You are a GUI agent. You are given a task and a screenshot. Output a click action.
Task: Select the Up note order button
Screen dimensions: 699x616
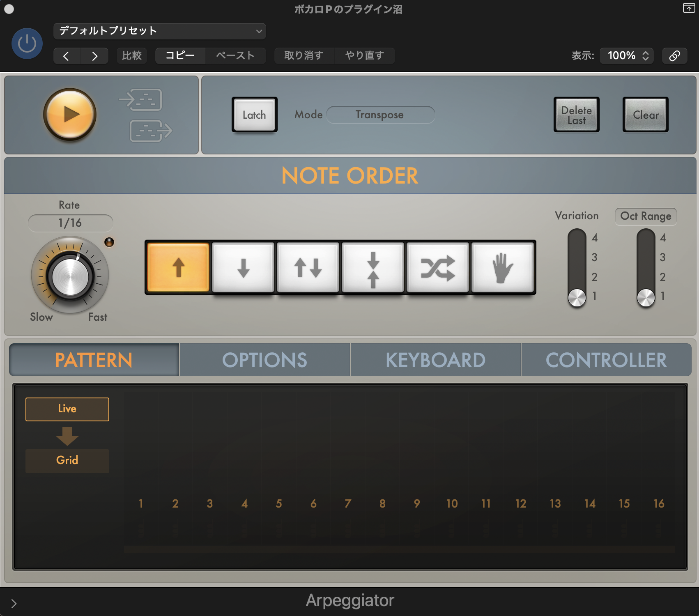click(178, 267)
